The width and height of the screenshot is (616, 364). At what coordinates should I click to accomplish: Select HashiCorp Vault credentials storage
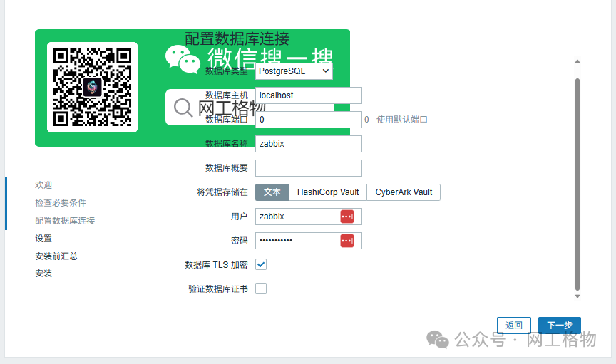(x=328, y=192)
